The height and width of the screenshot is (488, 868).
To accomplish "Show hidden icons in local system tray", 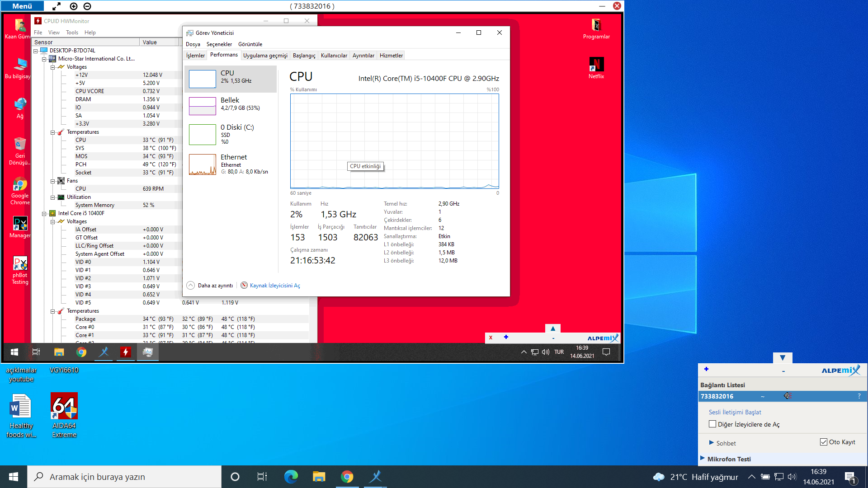I will click(x=751, y=477).
